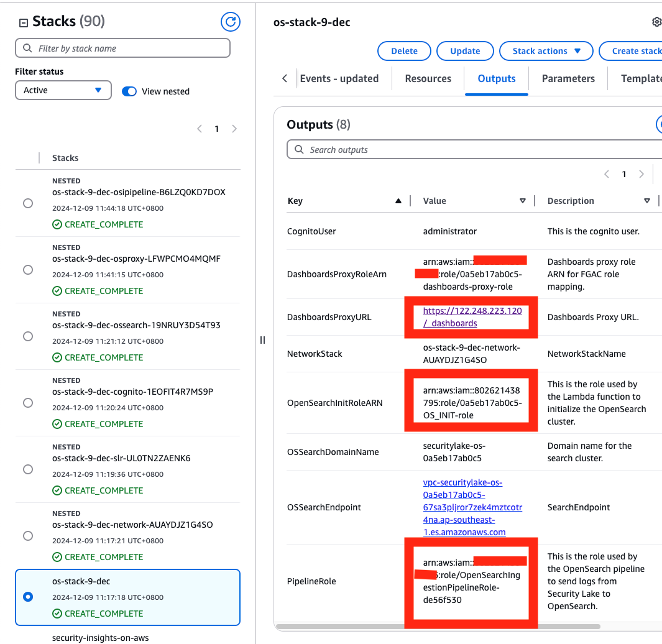Click the PipelineRole key cell
This screenshot has width=662, height=644.
click(311, 581)
